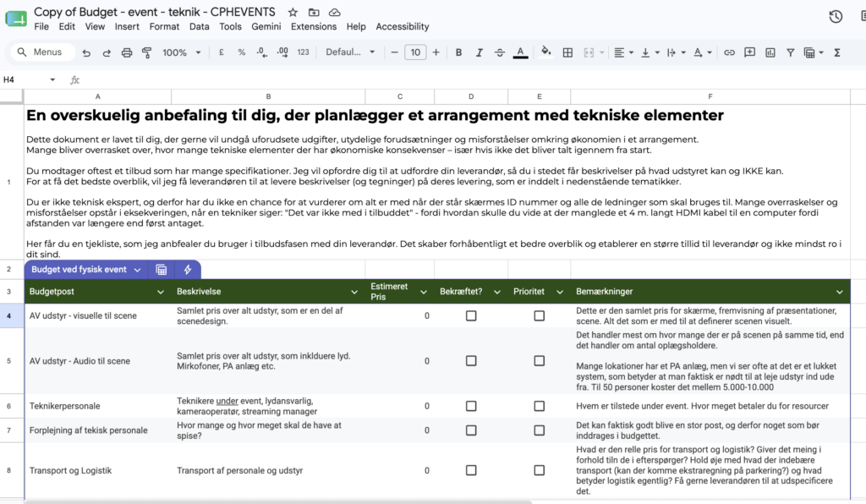Check Bekræftet box for Transport og Logistik
Image resolution: width=866 pixels, height=504 pixels.
471,470
